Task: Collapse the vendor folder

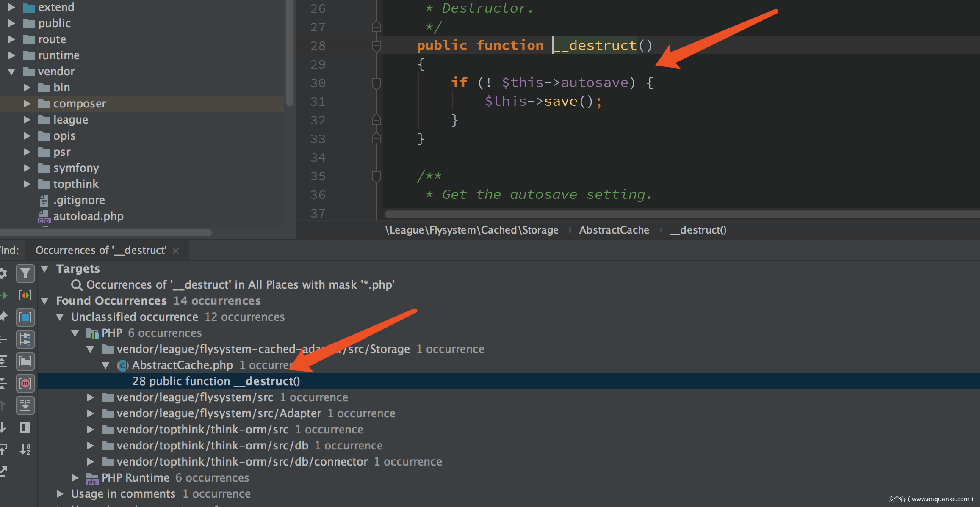Action: (11, 72)
